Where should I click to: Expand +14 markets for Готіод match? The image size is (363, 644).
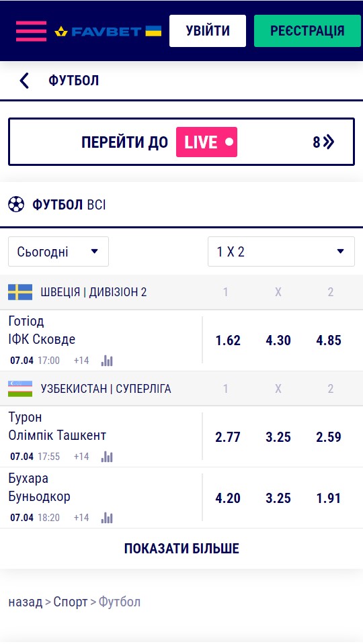[x=81, y=361]
